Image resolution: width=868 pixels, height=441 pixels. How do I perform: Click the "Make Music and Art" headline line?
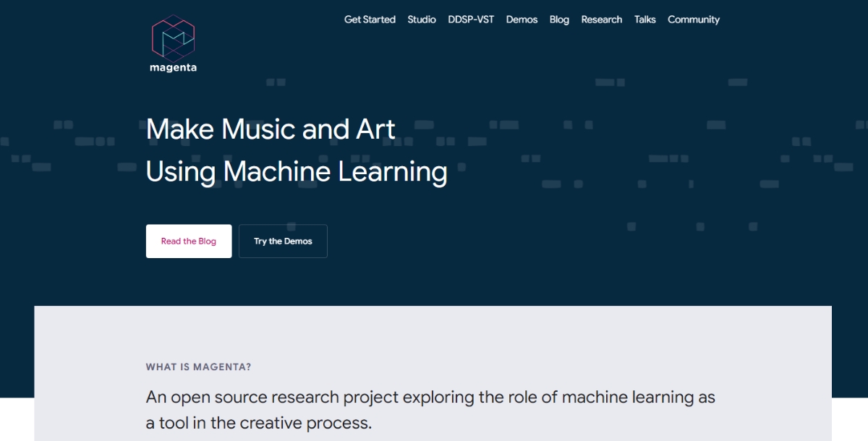tap(271, 129)
